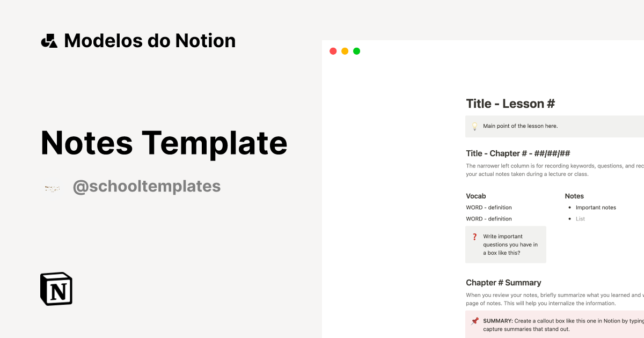The image size is (644, 338).
Task: Click the red window close dot
Action: (x=333, y=51)
